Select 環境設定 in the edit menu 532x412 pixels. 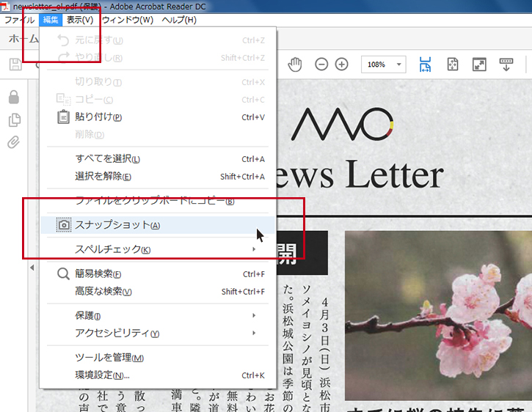click(x=102, y=375)
